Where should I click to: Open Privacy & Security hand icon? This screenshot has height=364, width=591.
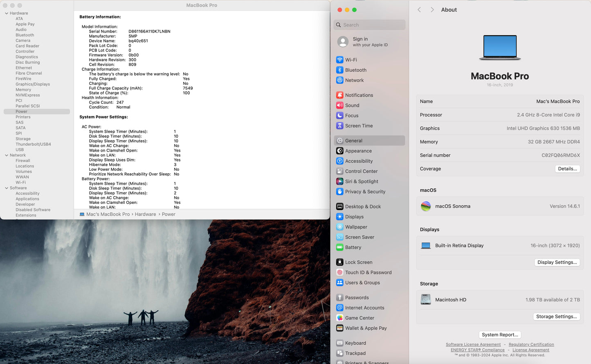(x=339, y=192)
